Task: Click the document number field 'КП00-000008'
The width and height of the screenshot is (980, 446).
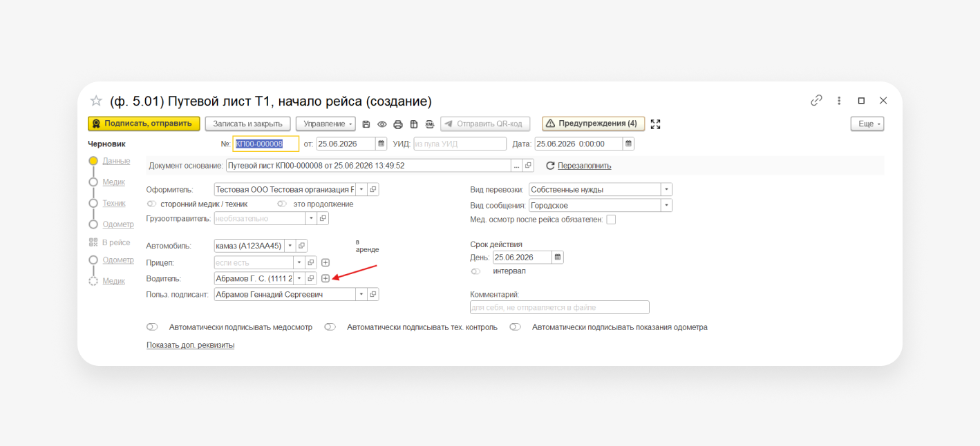Action: (266, 144)
